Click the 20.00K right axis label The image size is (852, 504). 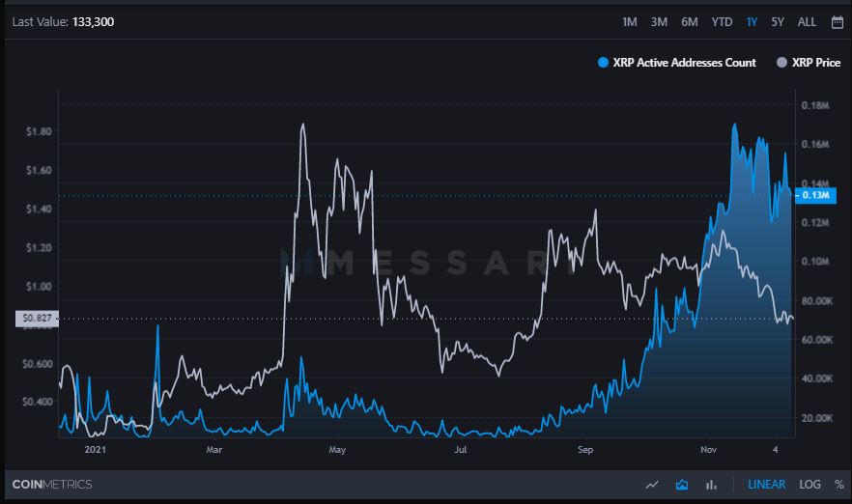click(x=817, y=418)
